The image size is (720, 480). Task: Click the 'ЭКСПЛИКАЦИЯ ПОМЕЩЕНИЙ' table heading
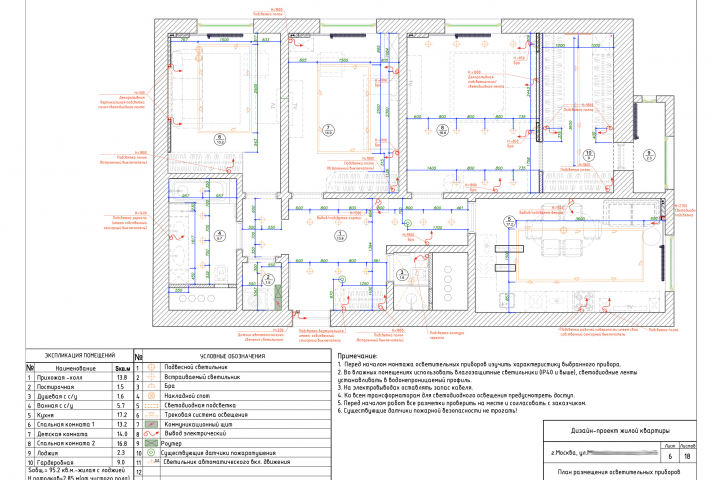(80, 356)
